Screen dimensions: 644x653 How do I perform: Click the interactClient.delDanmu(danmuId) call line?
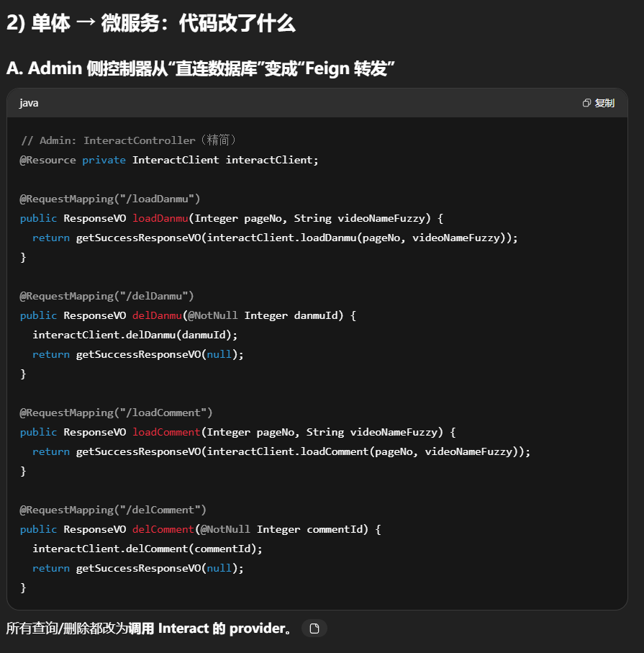[x=135, y=335]
